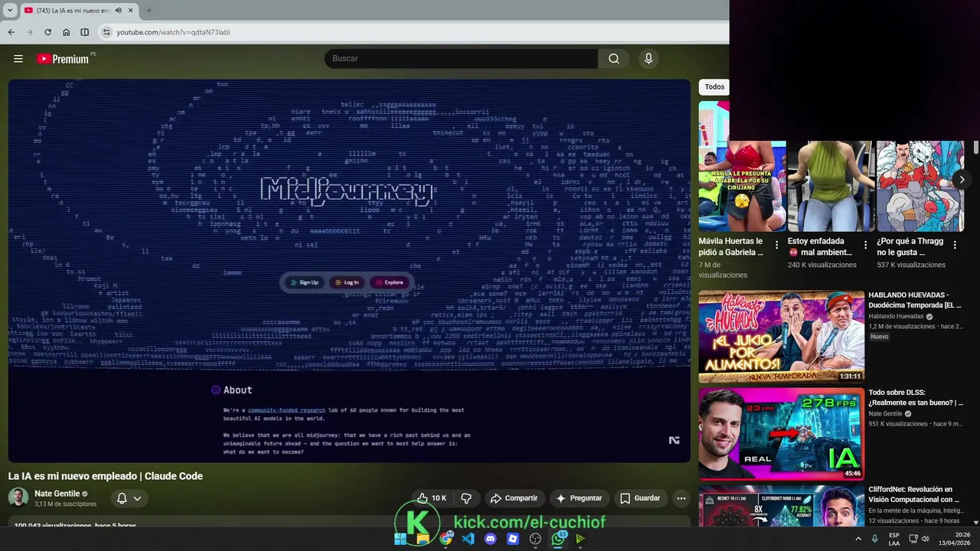
Task: Open options for Thragg short video
Action: click(x=955, y=245)
